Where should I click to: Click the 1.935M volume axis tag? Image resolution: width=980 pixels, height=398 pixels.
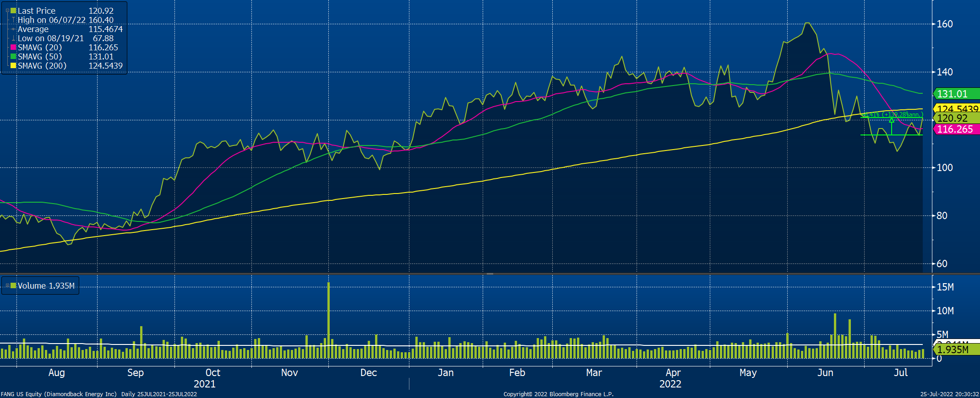[956, 350]
